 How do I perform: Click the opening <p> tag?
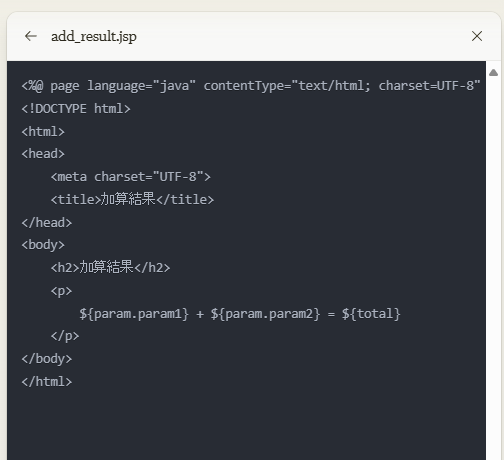[61, 291]
